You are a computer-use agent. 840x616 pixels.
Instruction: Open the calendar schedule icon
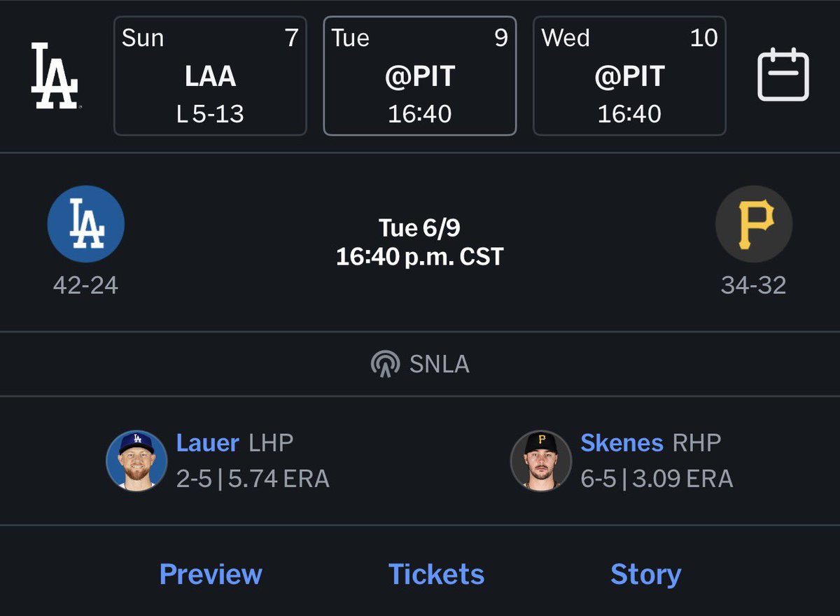pyautogui.click(x=783, y=74)
